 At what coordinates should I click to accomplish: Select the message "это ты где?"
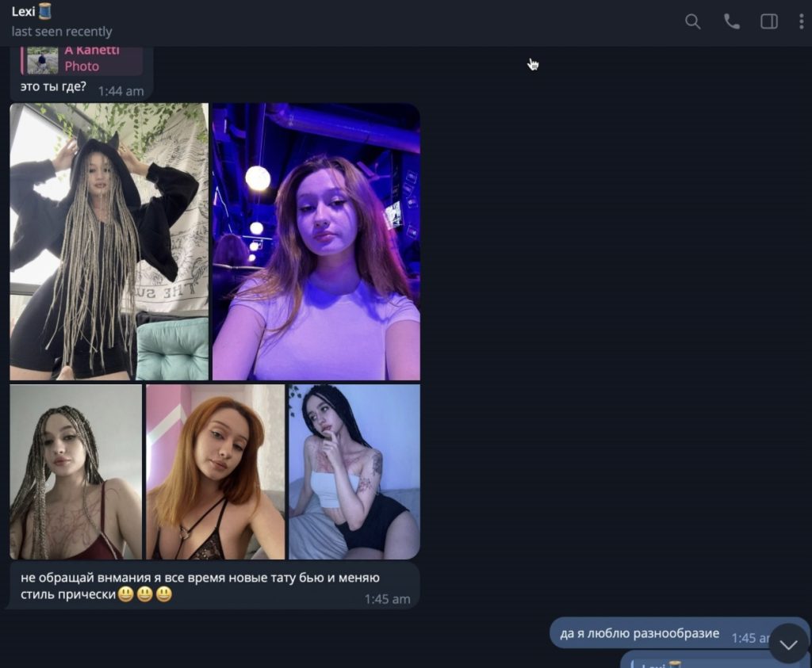pyautogui.click(x=53, y=86)
